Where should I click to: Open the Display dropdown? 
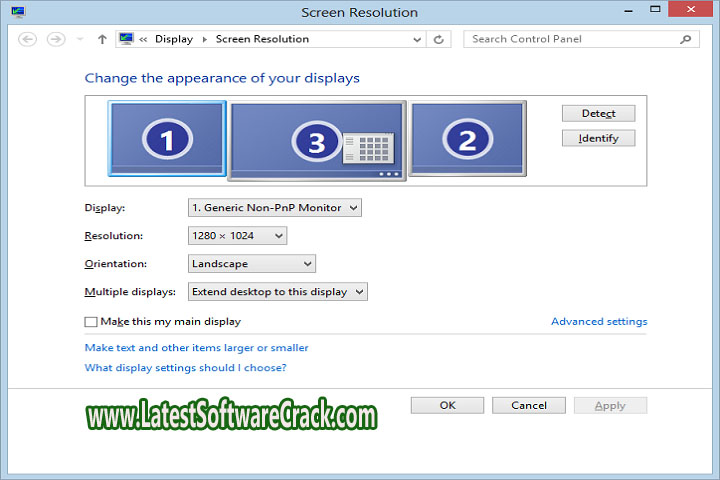pyautogui.click(x=274, y=208)
